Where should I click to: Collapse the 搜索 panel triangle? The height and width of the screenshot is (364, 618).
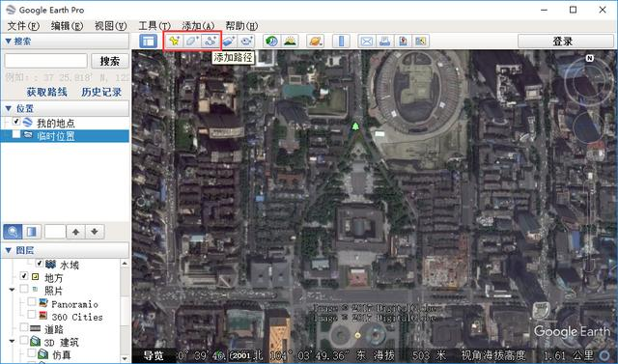pyautogui.click(x=8, y=41)
